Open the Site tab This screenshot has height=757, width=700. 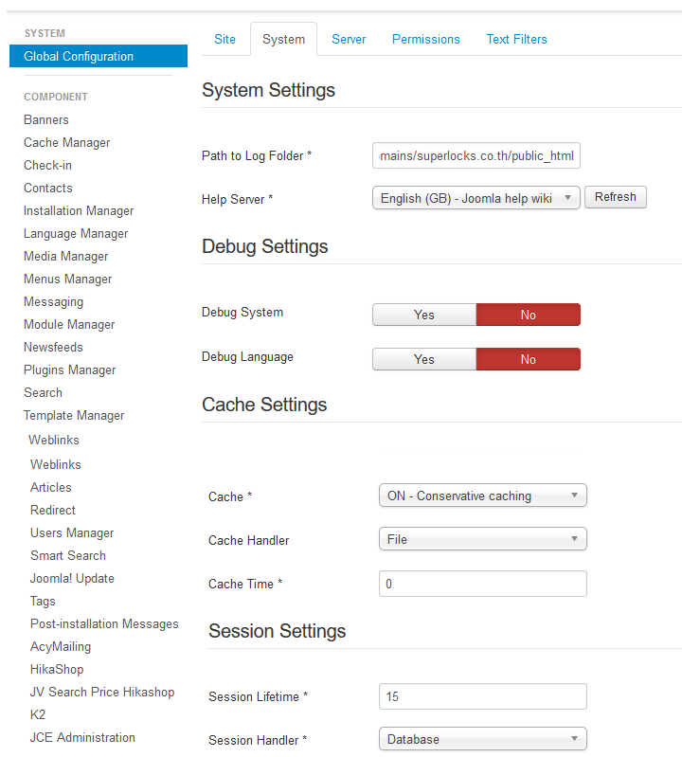[224, 39]
